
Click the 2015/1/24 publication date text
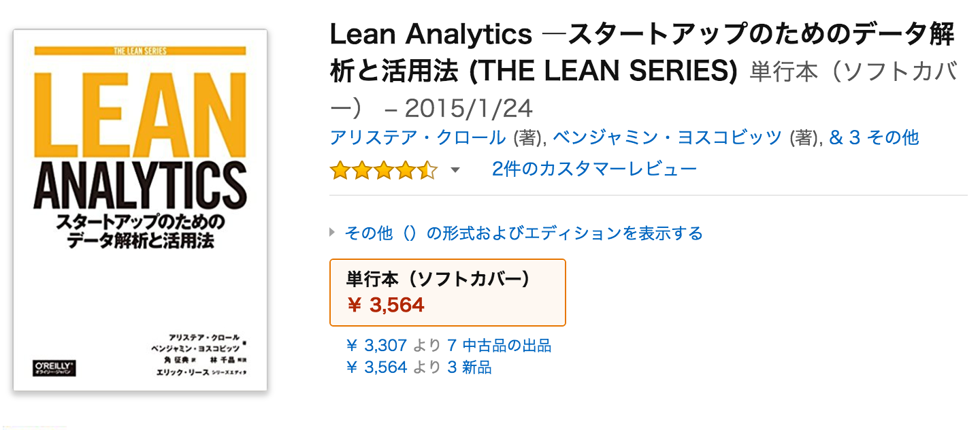(x=468, y=108)
